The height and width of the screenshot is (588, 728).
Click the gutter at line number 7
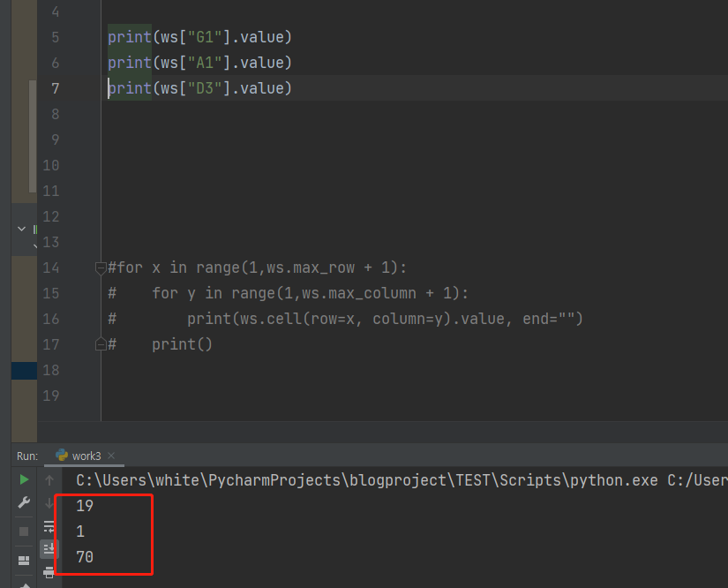pos(56,88)
